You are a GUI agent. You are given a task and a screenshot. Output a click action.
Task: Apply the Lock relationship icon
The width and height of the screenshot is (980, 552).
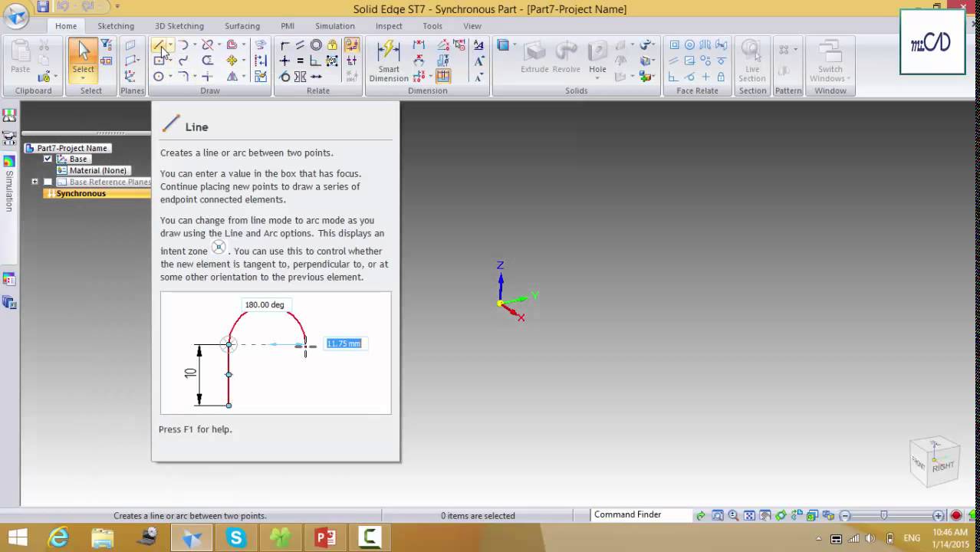332,45
